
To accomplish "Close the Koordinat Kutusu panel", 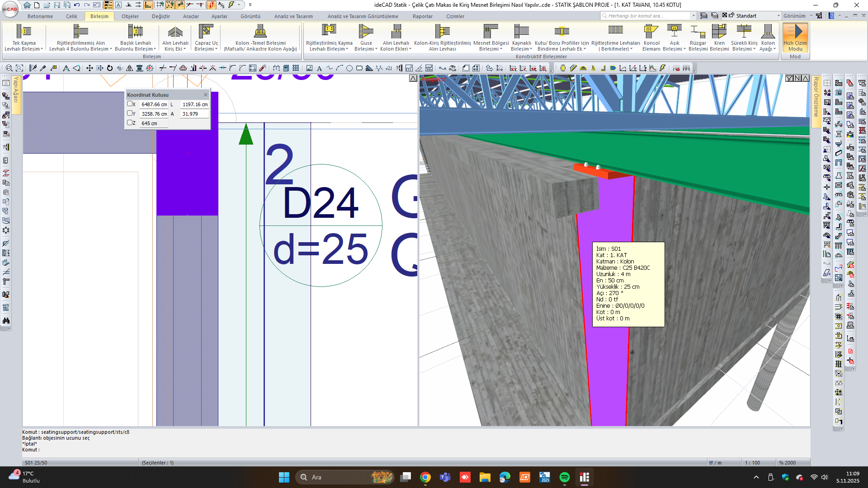I will (x=206, y=95).
